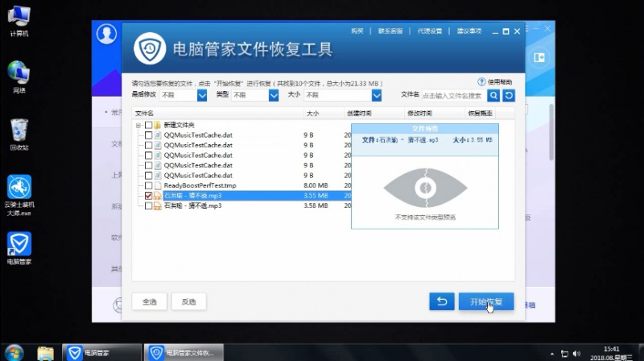This screenshot has width=644, height=361.
Task: Sort by 大小 column header
Action: point(324,113)
